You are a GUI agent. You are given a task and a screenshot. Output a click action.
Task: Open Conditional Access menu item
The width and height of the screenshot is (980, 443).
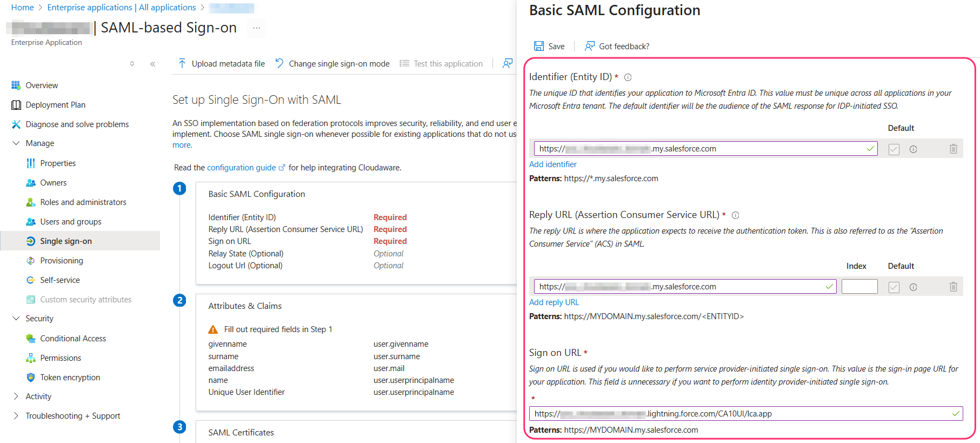coord(73,339)
